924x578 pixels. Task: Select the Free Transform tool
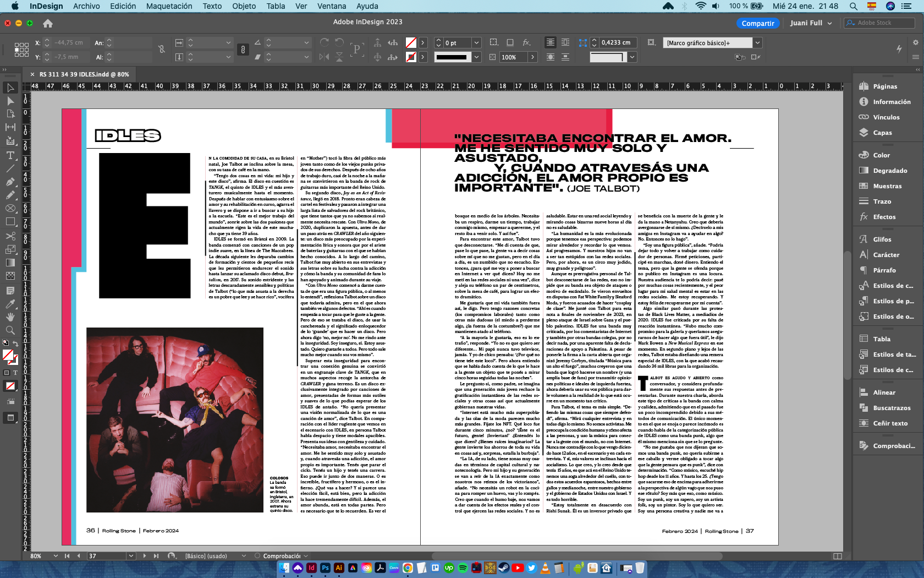pyautogui.click(x=10, y=249)
